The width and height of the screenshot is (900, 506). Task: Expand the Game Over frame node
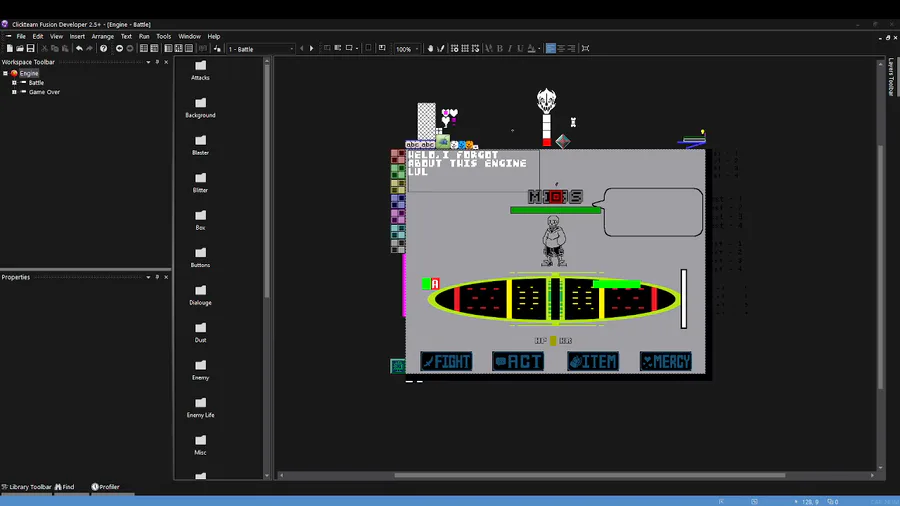tap(14, 92)
